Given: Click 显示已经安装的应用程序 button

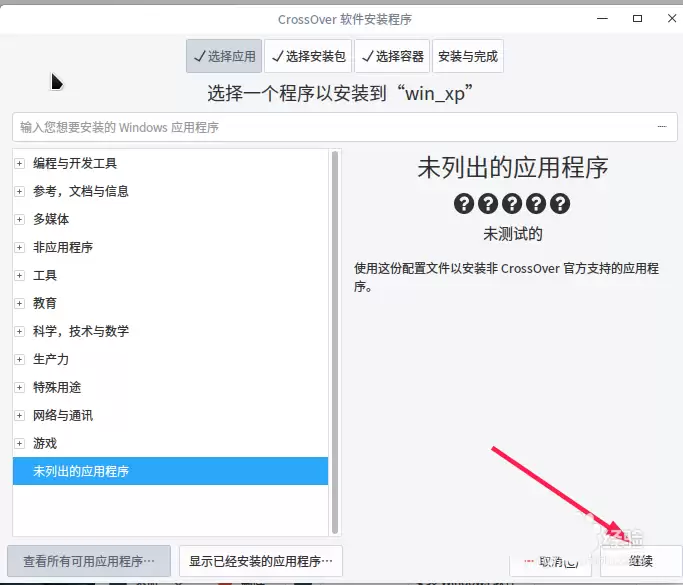Looking at the screenshot, I should 260,561.
